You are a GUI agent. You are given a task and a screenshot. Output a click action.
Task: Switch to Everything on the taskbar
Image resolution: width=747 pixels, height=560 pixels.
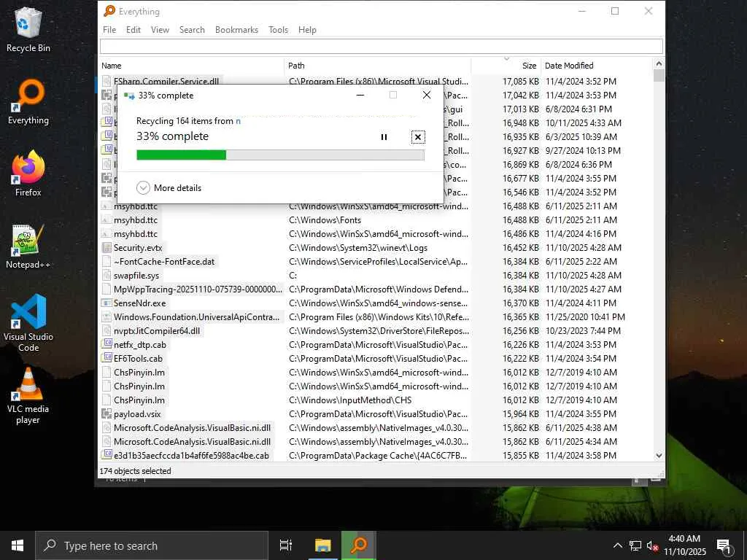click(359, 545)
